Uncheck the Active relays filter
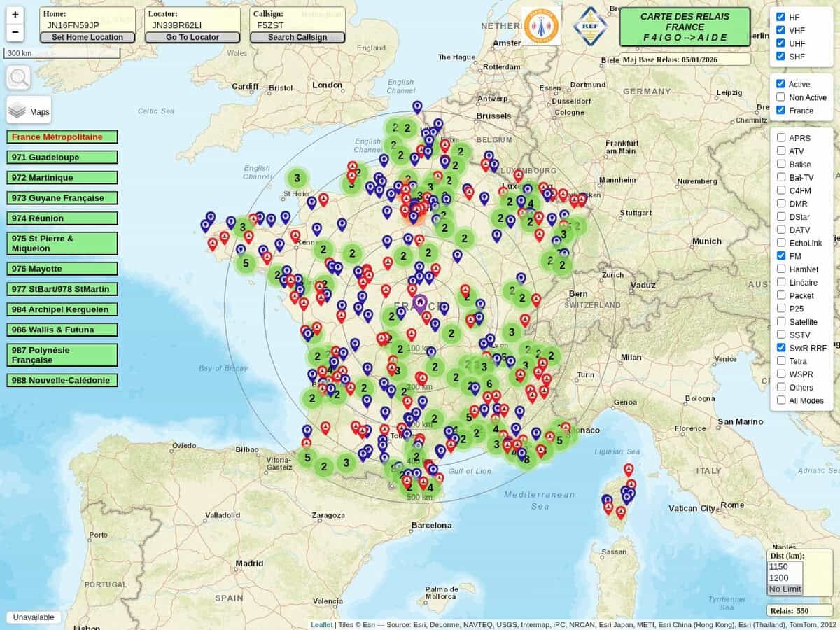 click(780, 83)
